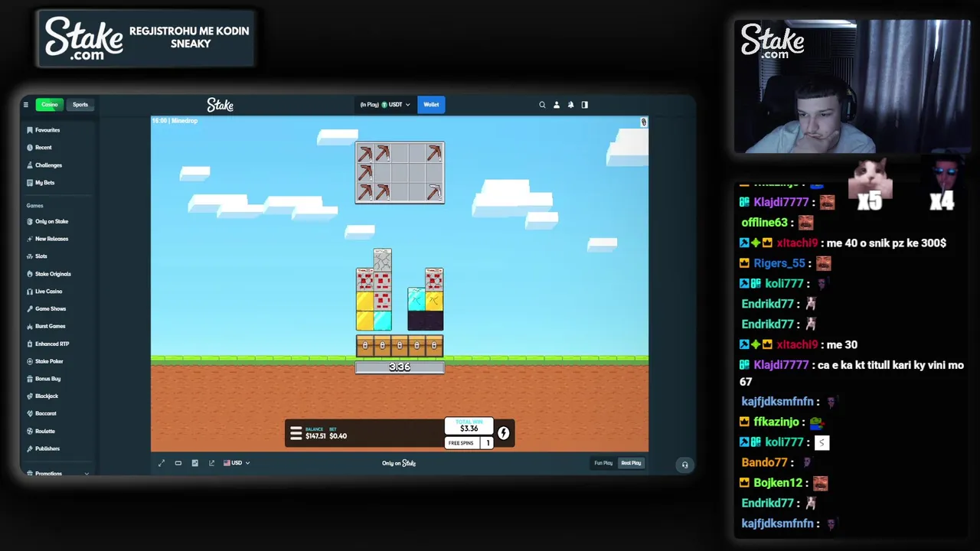Open the user profile icon
This screenshot has height=551, width=980.
pos(557,105)
